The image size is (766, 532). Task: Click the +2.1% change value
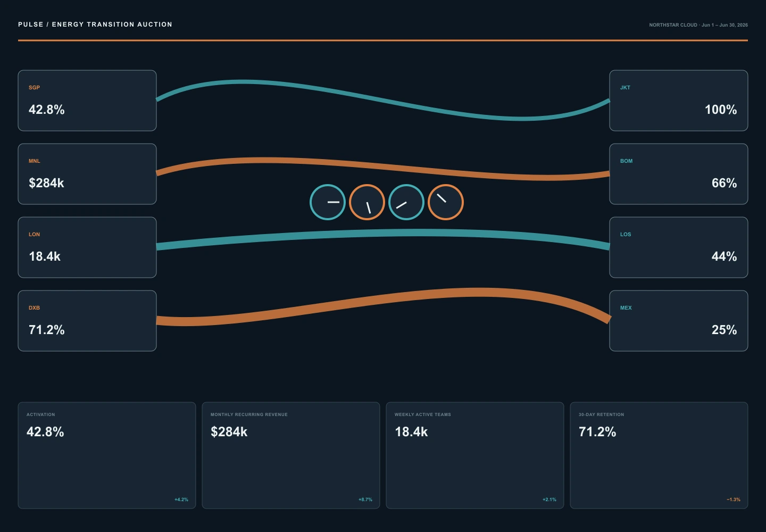click(x=549, y=500)
